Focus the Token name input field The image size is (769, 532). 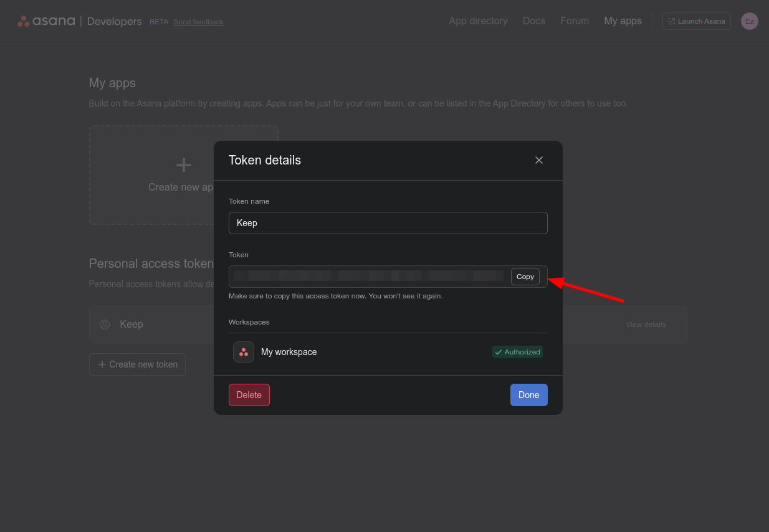coord(388,223)
